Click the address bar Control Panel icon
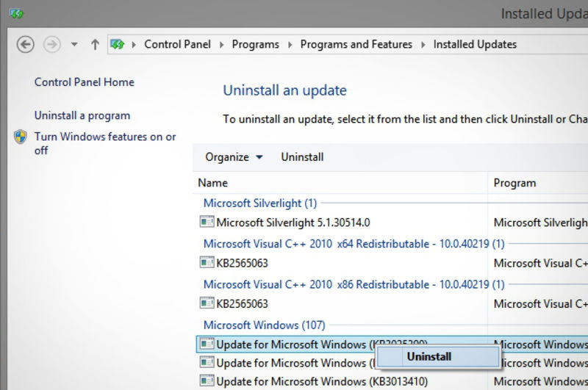 point(118,45)
